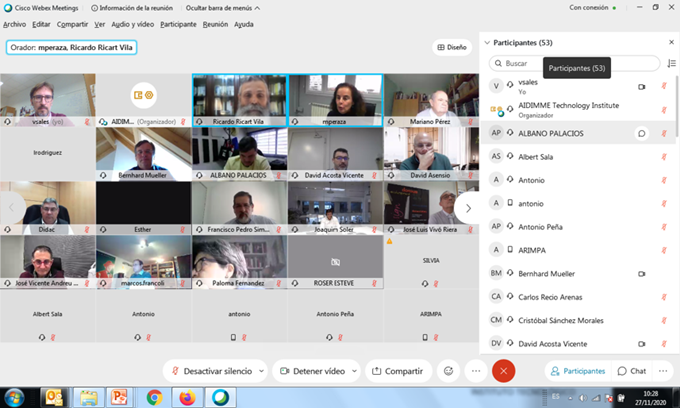Open the reactions emoji button
This screenshot has width=680, height=408.
[x=449, y=371]
